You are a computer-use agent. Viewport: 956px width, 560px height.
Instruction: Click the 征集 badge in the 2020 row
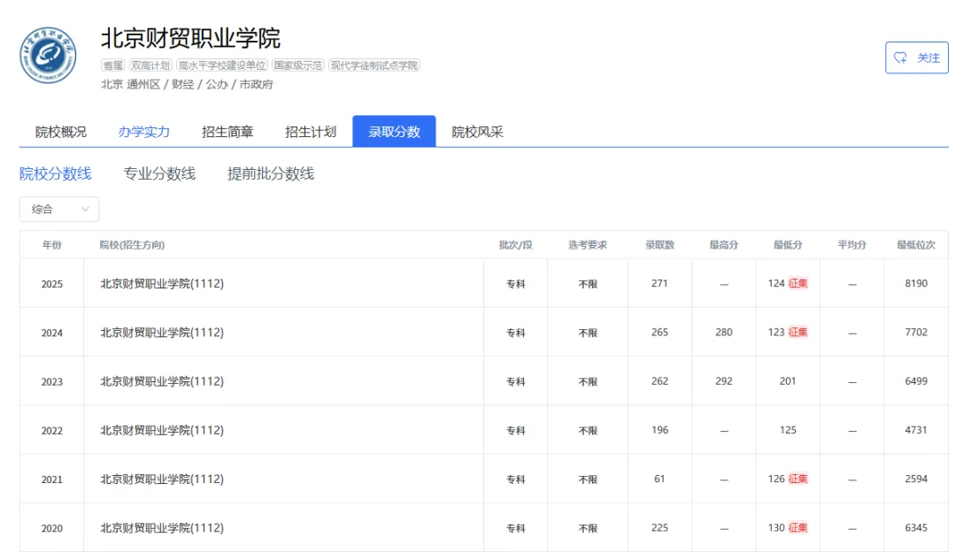pos(798,527)
